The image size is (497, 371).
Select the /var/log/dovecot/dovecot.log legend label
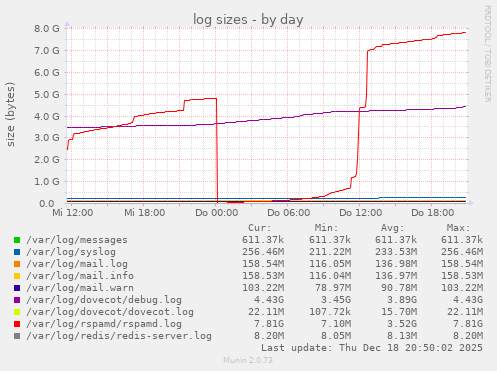click(x=110, y=312)
